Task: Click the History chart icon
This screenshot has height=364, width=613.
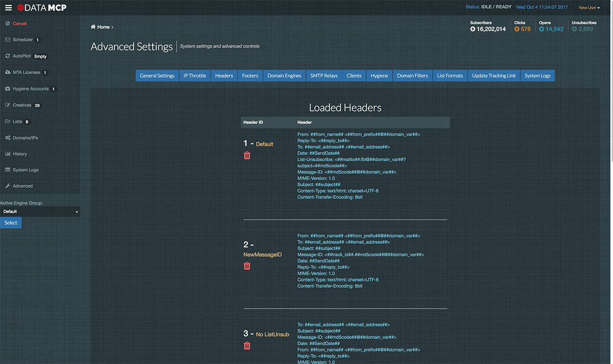Action: [x=8, y=154]
